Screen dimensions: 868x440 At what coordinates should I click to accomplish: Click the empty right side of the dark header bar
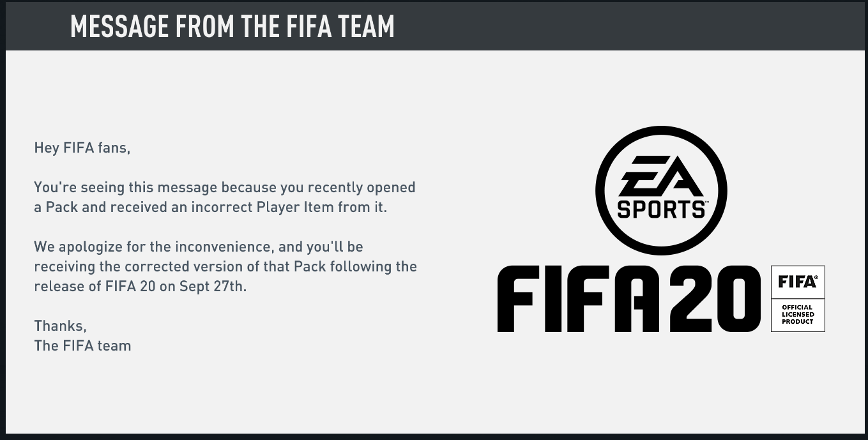639,26
